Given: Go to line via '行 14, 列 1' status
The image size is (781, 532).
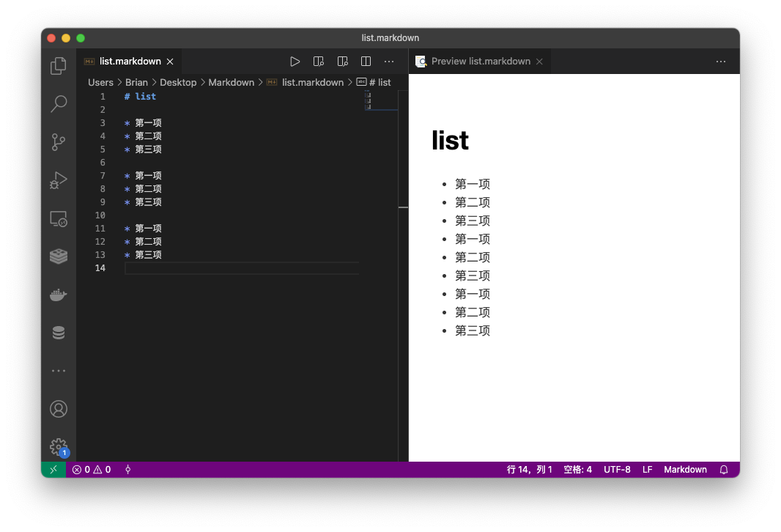Looking at the screenshot, I should point(530,469).
